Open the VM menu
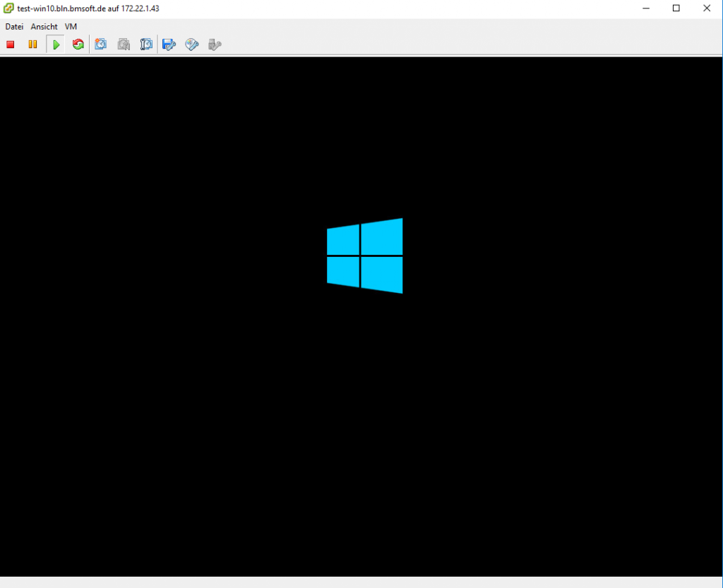Viewport: 723px width, 588px height. [70, 26]
